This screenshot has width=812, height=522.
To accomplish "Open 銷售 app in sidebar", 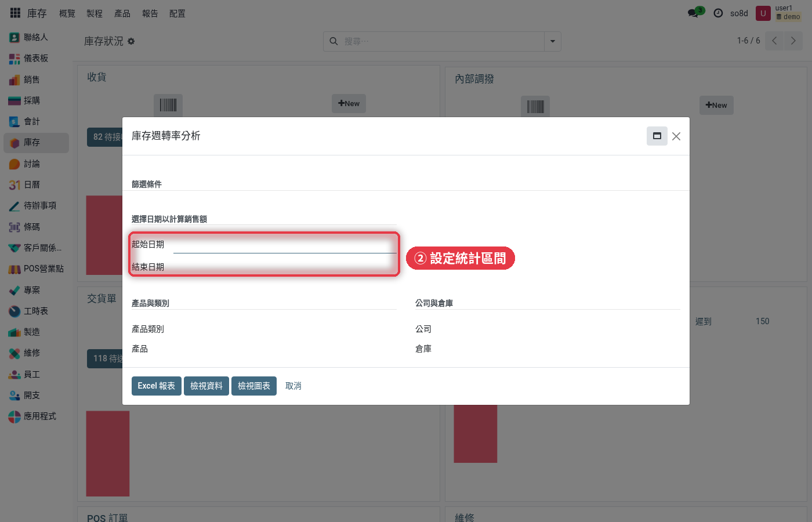I will click(36, 79).
